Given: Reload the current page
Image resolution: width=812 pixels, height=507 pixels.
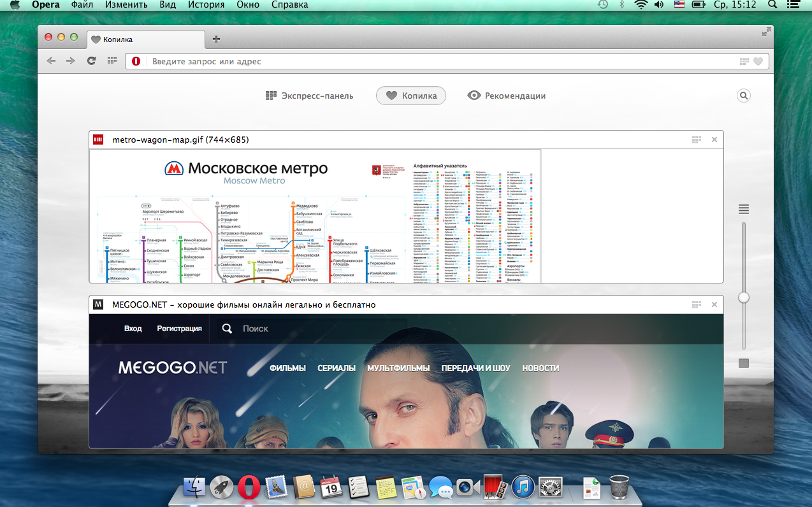Looking at the screenshot, I should coord(91,61).
